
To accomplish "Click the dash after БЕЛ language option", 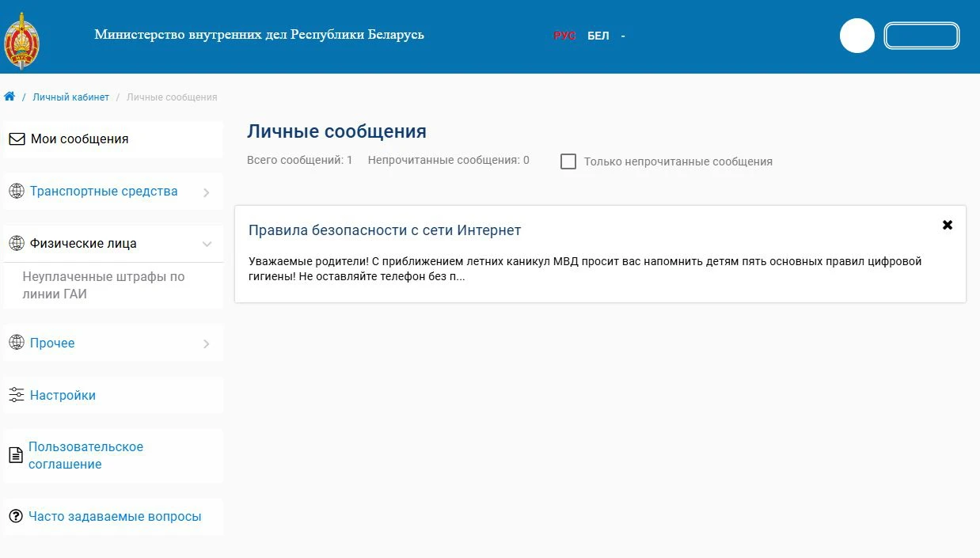I will (x=623, y=36).
